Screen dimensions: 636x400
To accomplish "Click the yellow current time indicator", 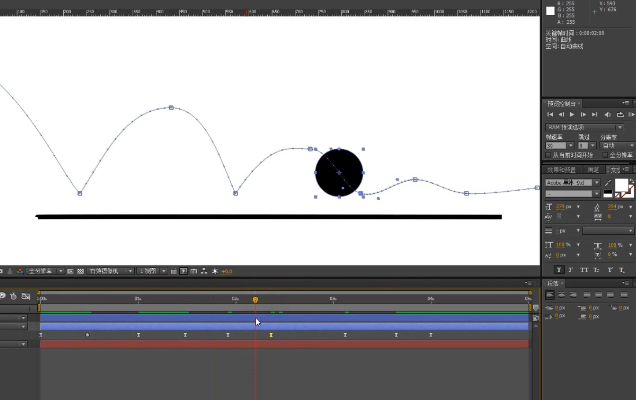I will tap(255, 299).
